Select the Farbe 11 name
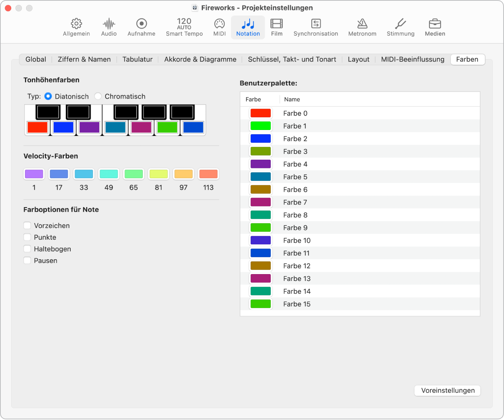The height and width of the screenshot is (420, 504). pyautogui.click(x=296, y=253)
